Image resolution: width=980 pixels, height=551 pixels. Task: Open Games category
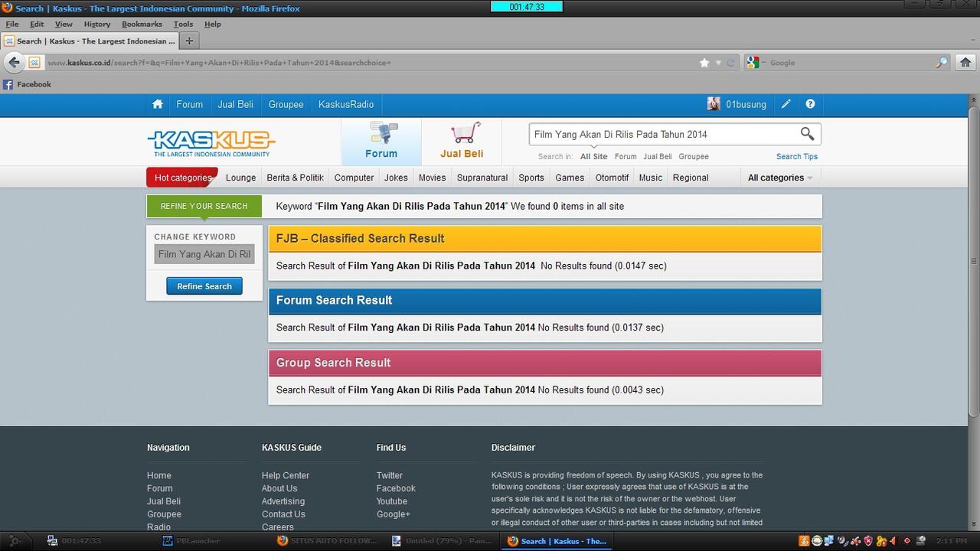point(570,178)
